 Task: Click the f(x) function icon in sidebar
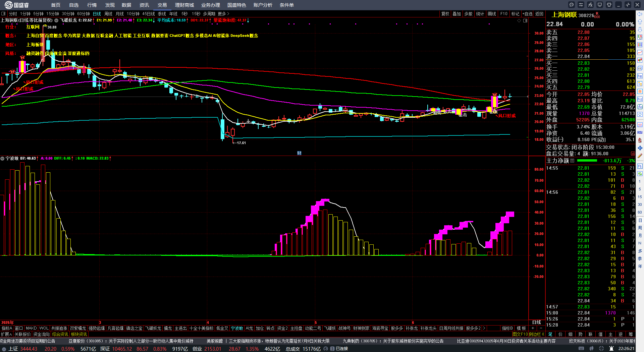point(640,107)
